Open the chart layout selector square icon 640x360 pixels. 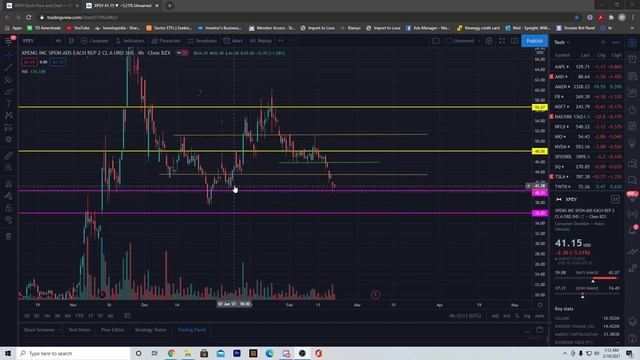pyautogui.click(x=436, y=41)
